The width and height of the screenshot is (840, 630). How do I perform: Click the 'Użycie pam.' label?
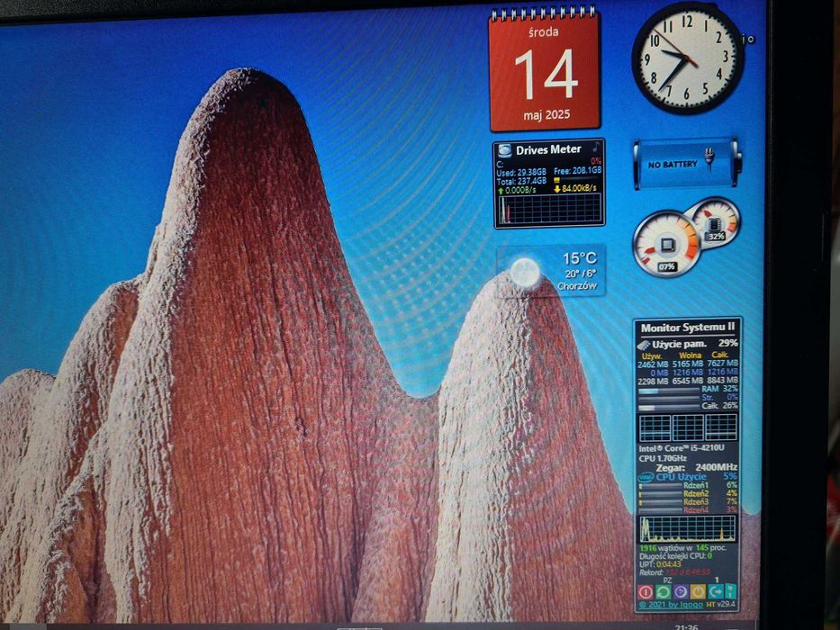pos(679,345)
